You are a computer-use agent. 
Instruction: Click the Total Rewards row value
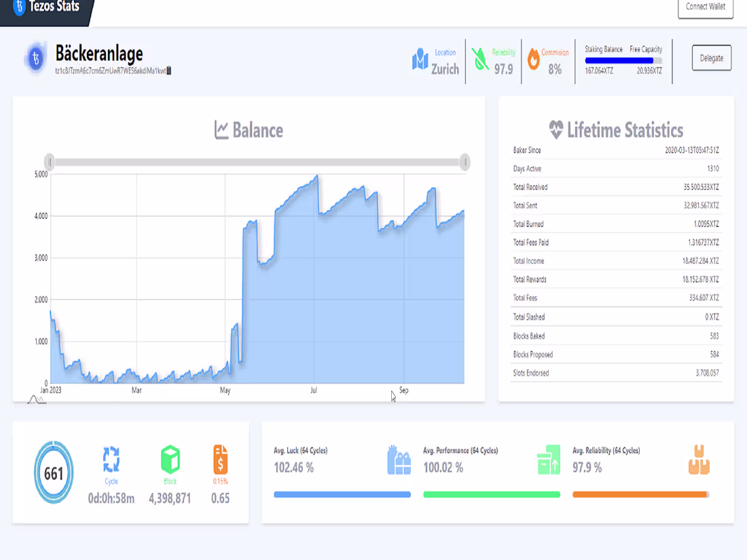pyautogui.click(x=701, y=279)
